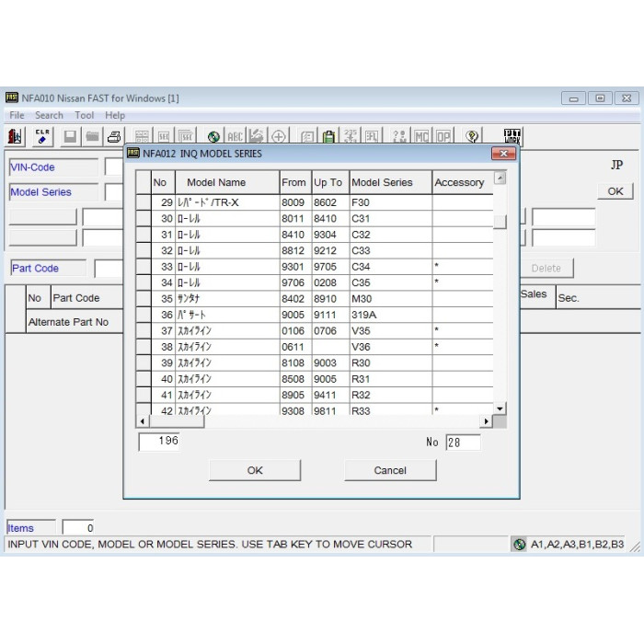Screen dimensions: 644x644
Task: Open the File menu
Action: point(17,115)
